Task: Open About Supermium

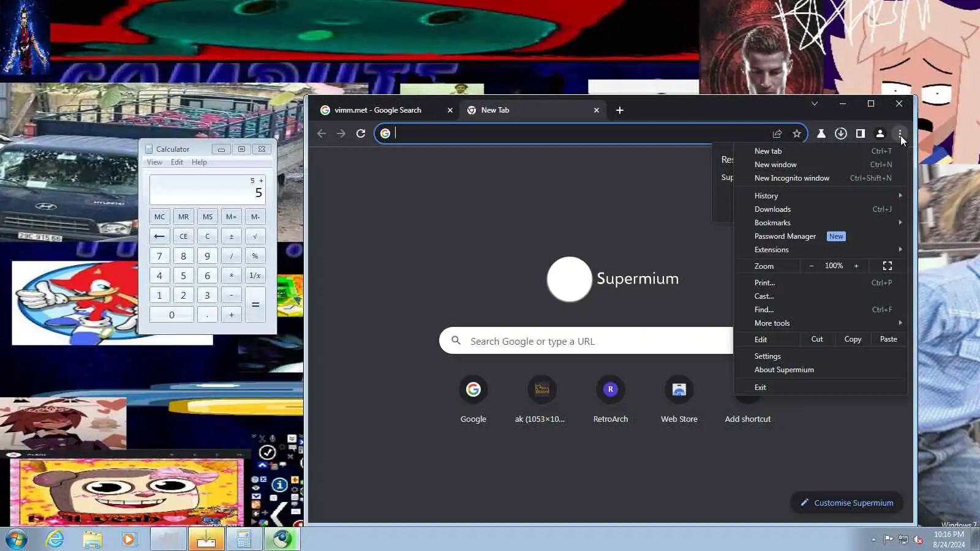Action: tap(821, 370)
